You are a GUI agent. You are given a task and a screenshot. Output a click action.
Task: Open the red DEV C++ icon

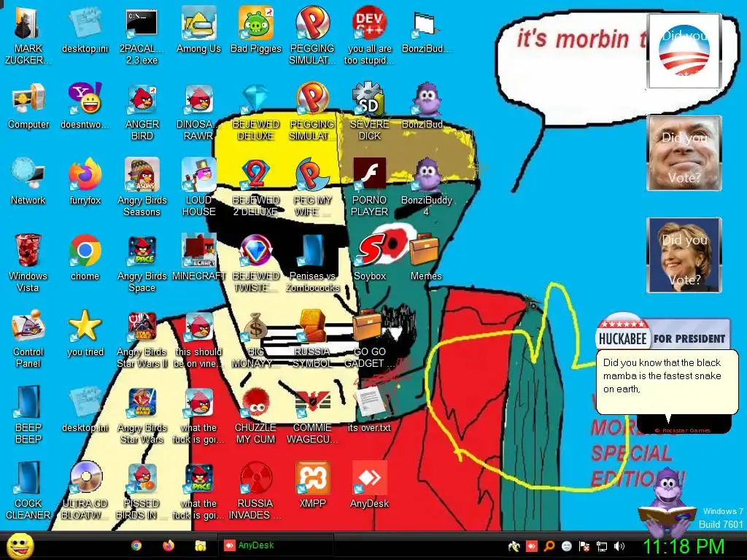click(x=369, y=23)
